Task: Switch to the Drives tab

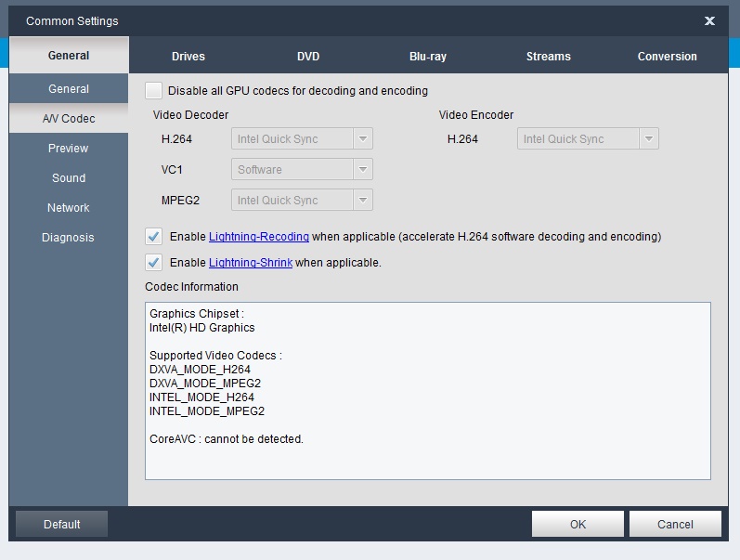Action: [188, 57]
